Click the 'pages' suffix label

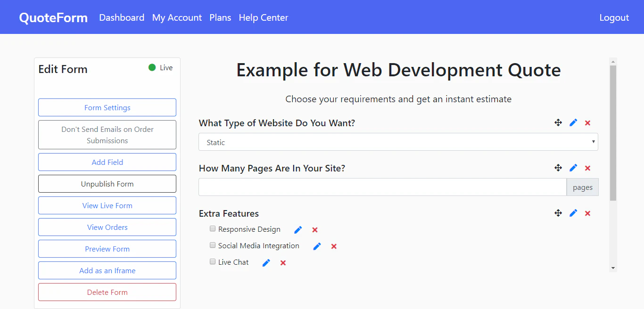click(x=583, y=187)
